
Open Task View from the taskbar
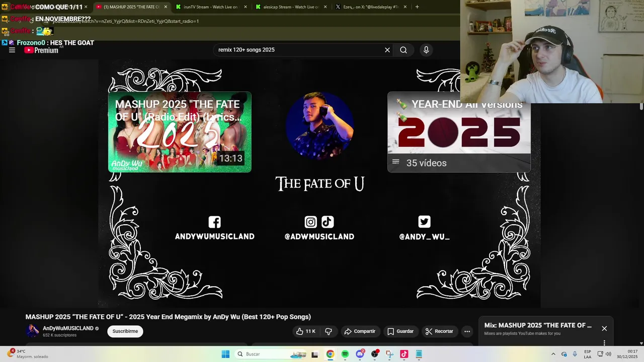click(314, 354)
